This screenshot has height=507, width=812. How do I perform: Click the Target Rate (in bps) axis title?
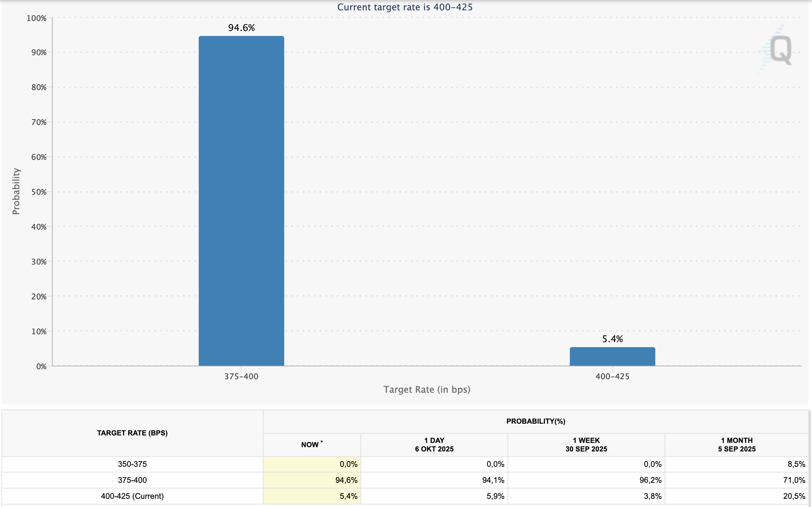427,390
